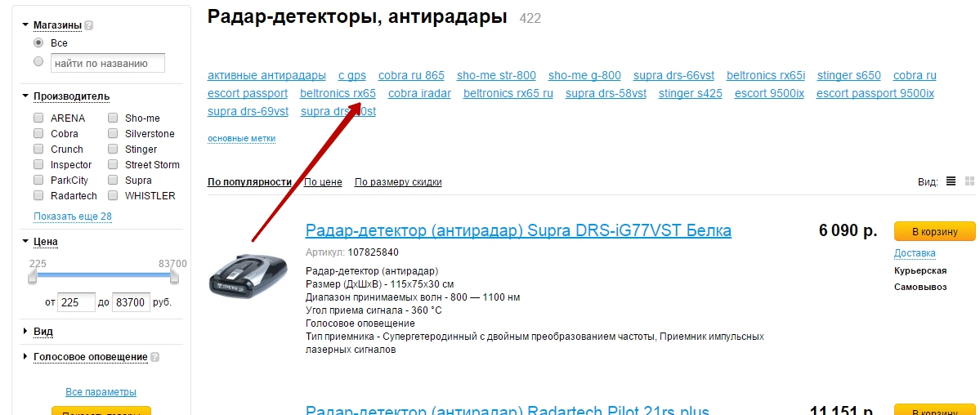Screen dimensions: 980x415
Task: Open the supra drs-69vst tag
Action: (248, 112)
